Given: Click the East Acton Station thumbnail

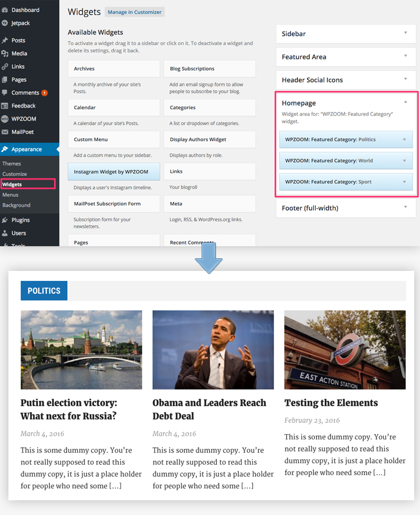Looking at the screenshot, I should click(345, 350).
